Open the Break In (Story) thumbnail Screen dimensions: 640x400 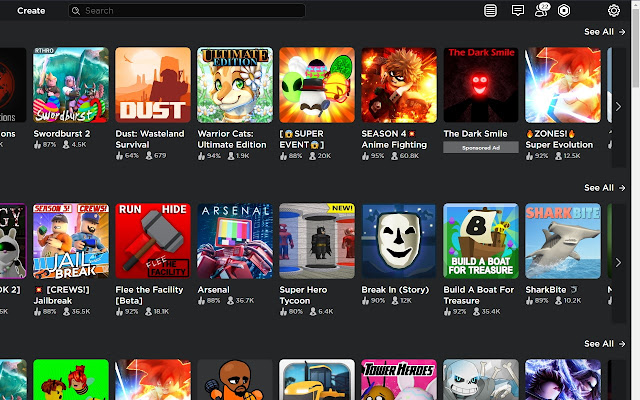click(399, 241)
